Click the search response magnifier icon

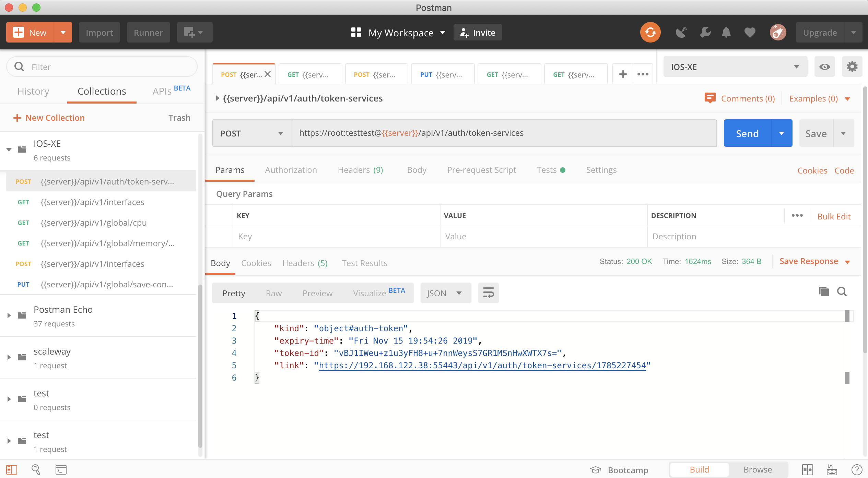click(x=842, y=292)
